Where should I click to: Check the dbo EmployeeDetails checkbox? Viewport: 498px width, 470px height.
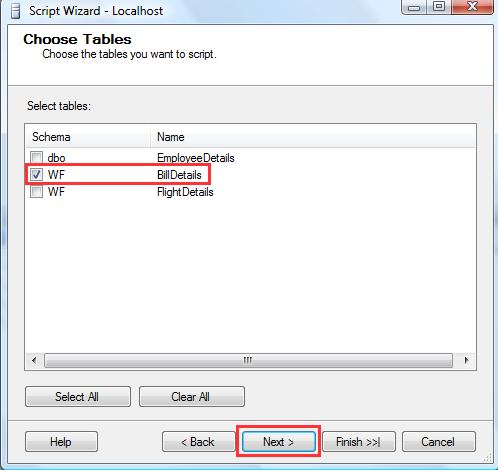coord(36,157)
